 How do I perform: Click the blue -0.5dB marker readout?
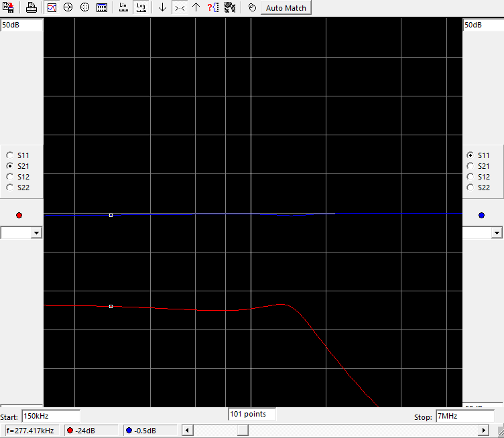[x=150, y=431]
